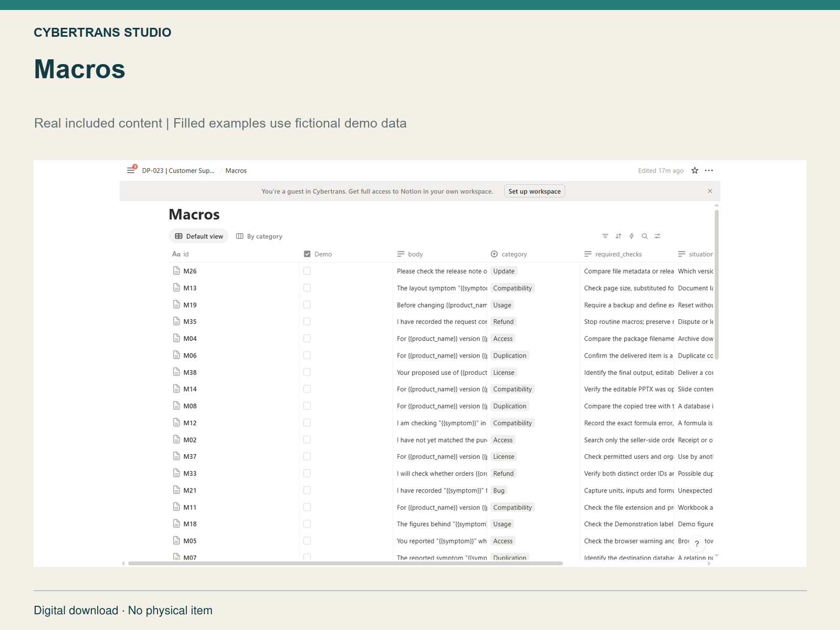Toggle the Demo checkbox for M37

pos(307,456)
